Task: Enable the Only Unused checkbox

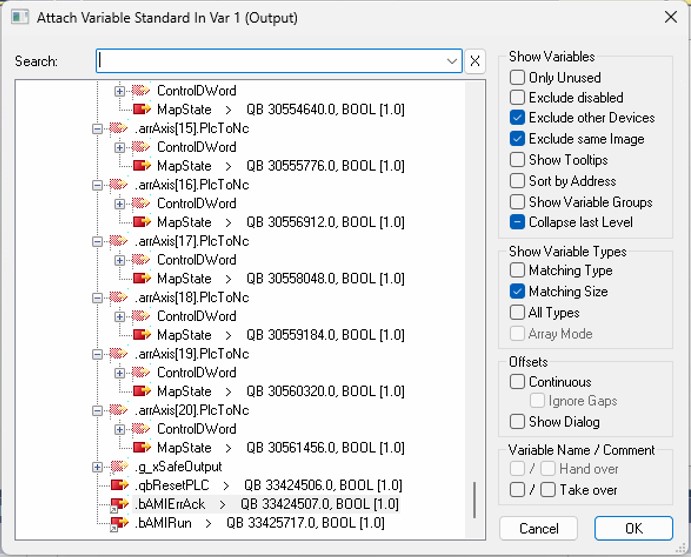Action: [x=517, y=77]
